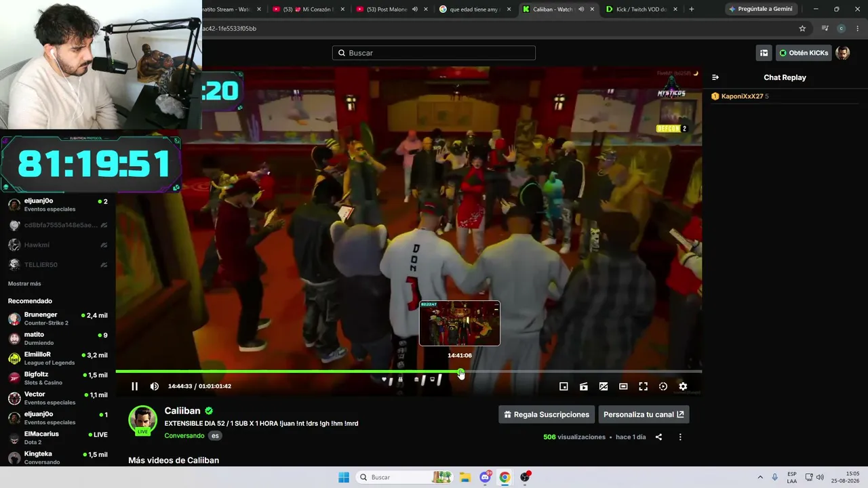Open Kingteka channel in Recomendado
The height and width of the screenshot is (488, 868).
58,457
